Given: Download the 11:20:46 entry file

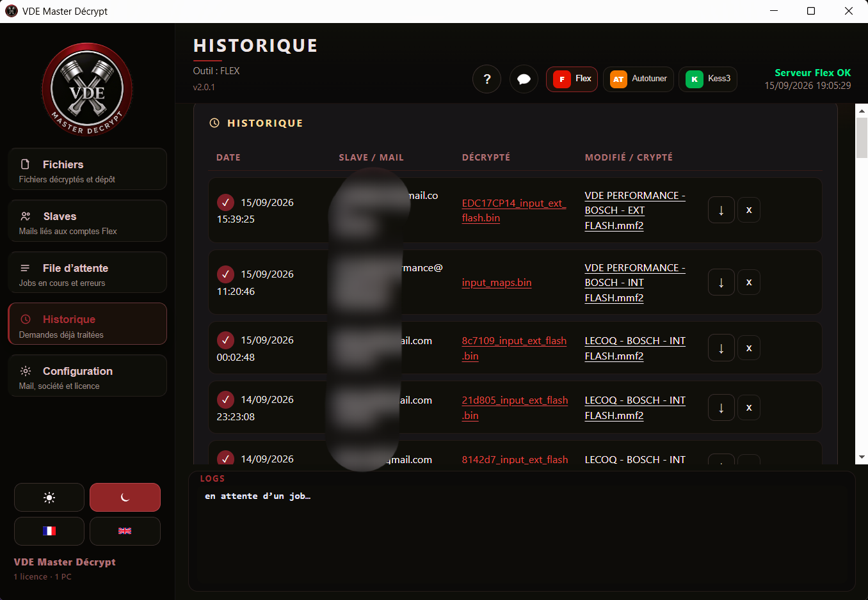Looking at the screenshot, I should 721,282.
